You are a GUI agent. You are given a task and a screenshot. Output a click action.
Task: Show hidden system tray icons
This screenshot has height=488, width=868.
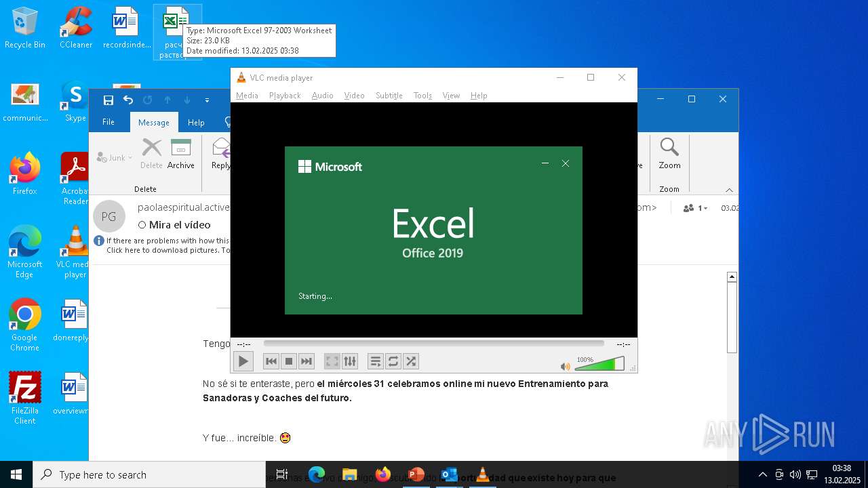pos(763,474)
